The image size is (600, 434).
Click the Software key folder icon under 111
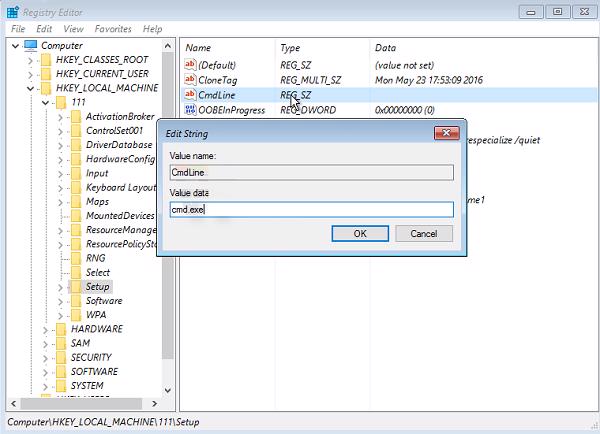coord(76,300)
